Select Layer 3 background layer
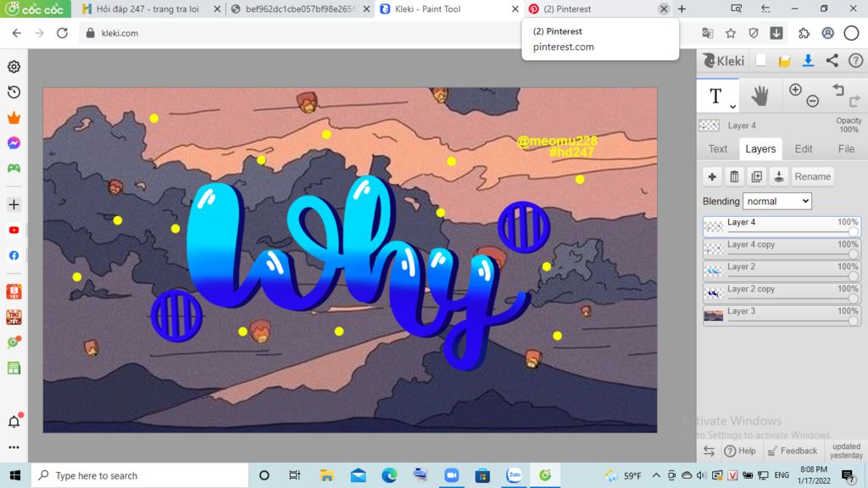 (x=782, y=315)
